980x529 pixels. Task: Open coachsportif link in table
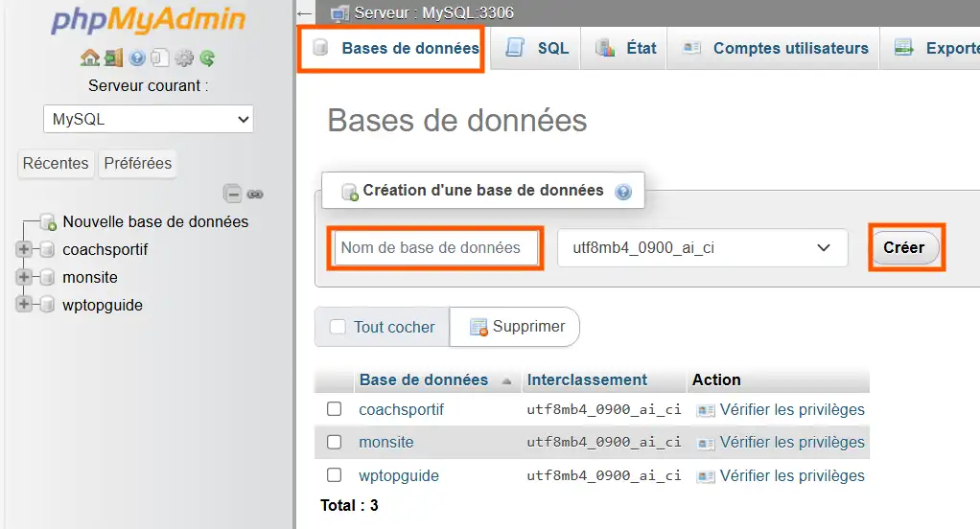click(401, 410)
